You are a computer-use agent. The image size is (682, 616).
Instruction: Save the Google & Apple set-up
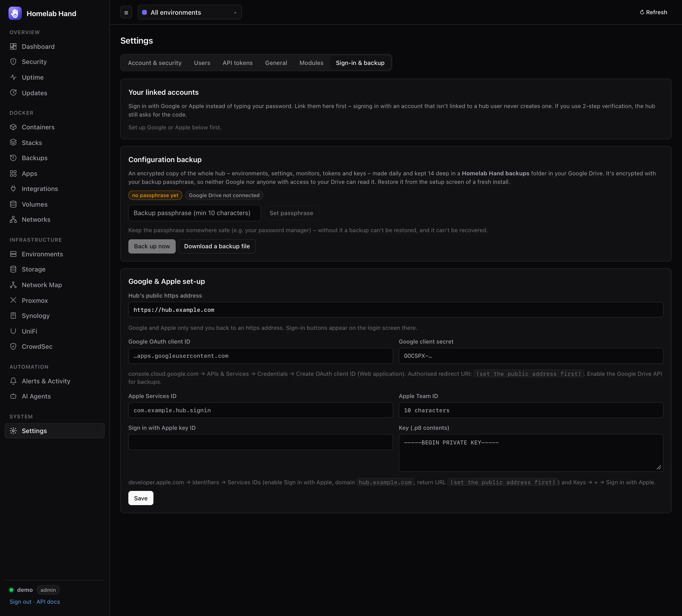point(141,498)
